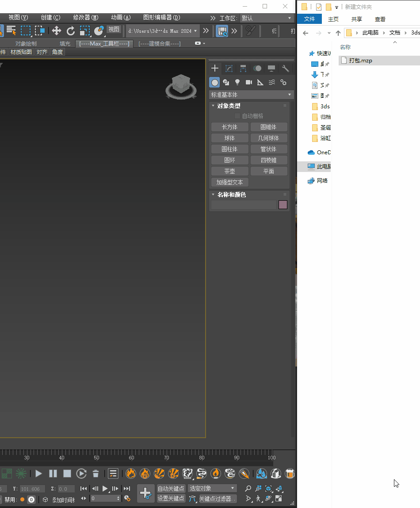Open the Modify command panel tab
Image resolution: width=420 pixels, height=508 pixels.
click(x=229, y=69)
